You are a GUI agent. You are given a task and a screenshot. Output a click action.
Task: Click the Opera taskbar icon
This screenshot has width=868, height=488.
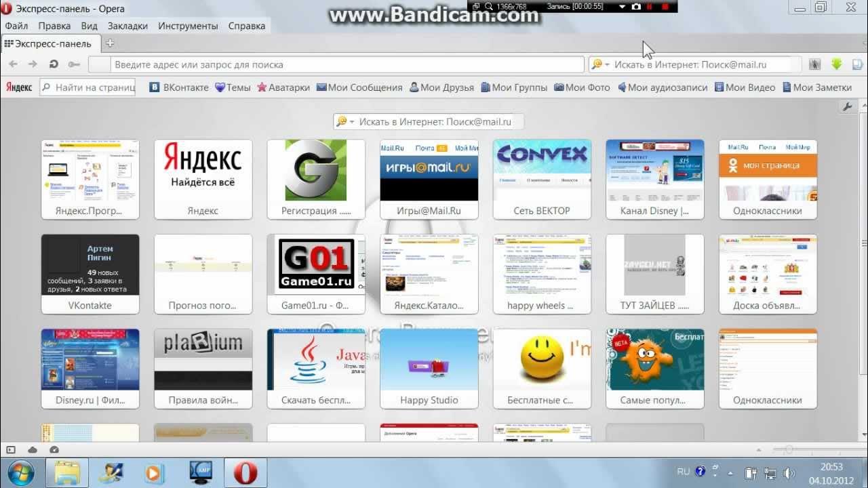245,472
